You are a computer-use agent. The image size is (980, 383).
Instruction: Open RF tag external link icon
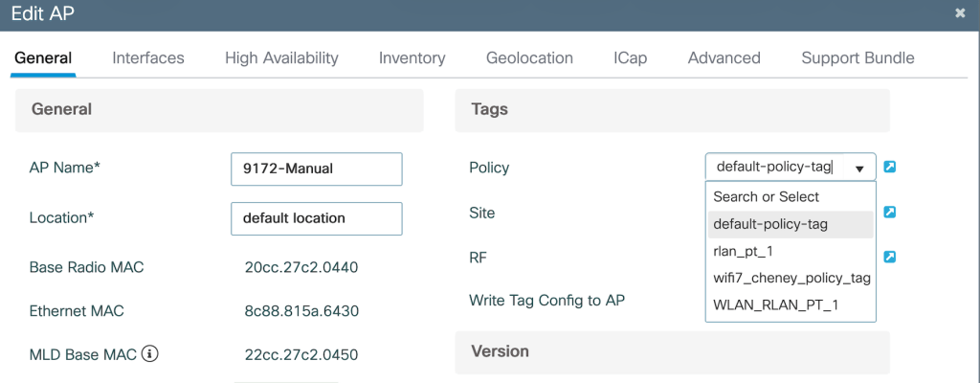[890, 257]
